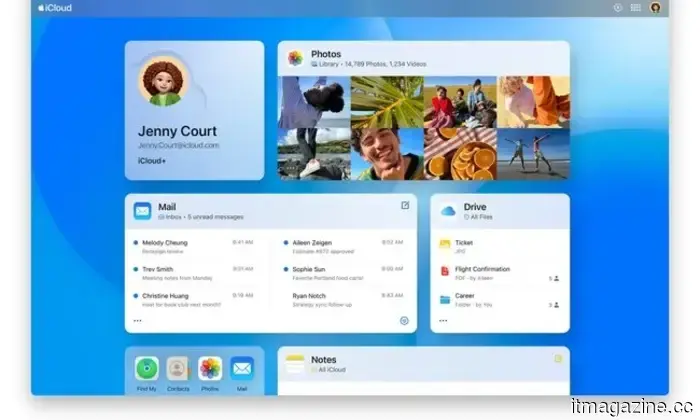This screenshot has width=700, height=420.
Task: Click the Career folder icon
Action: [x=445, y=299]
